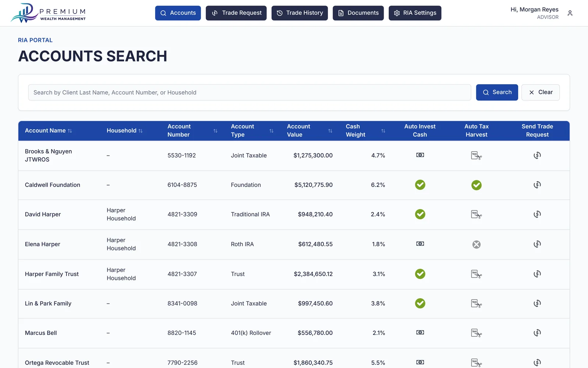Toggle Auto Invest Cash for Harper Family Trust
Viewport: 588px width, 368px height.
(x=420, y=274)
